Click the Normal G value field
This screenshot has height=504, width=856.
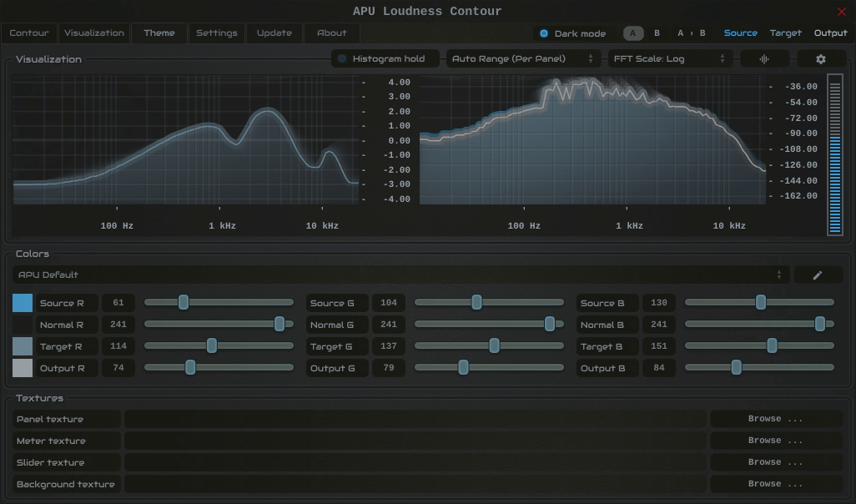point(389,325)
